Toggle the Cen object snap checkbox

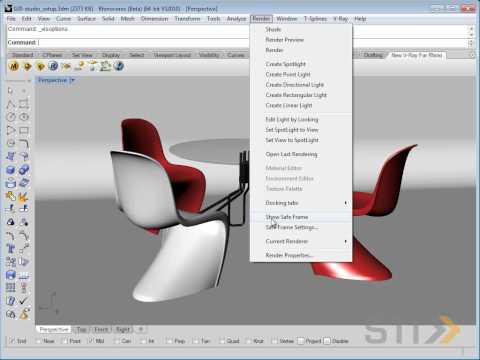(117, 341)
